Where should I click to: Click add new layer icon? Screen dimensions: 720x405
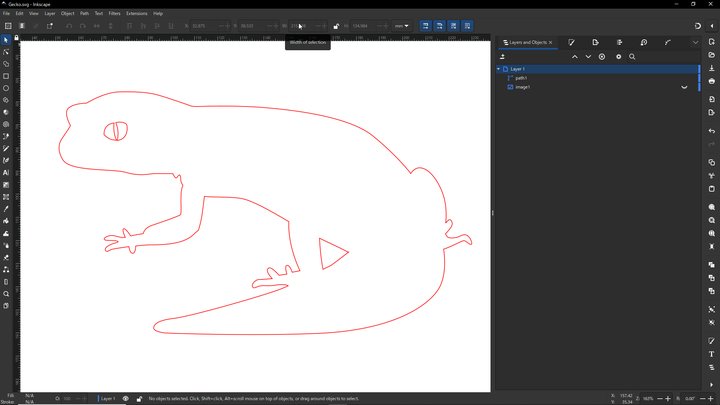click(502, 56)
